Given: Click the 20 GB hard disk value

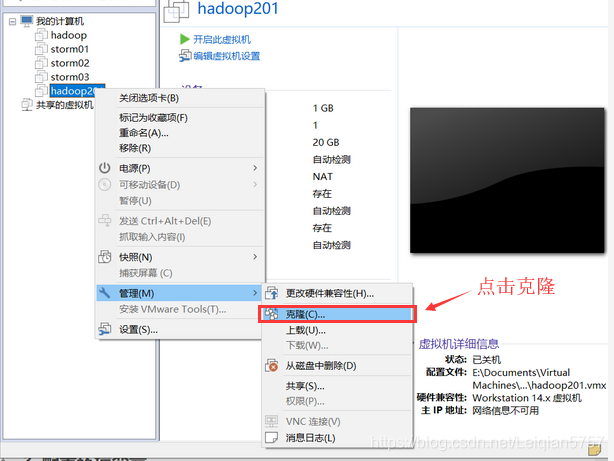Looking at the screenshot, I should coord(326,143).
